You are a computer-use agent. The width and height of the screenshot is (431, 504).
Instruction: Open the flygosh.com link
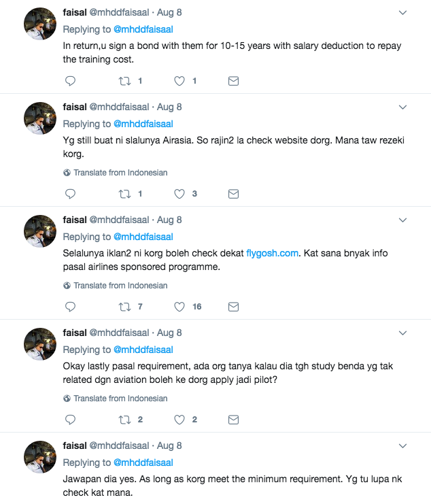pos(273,253)
